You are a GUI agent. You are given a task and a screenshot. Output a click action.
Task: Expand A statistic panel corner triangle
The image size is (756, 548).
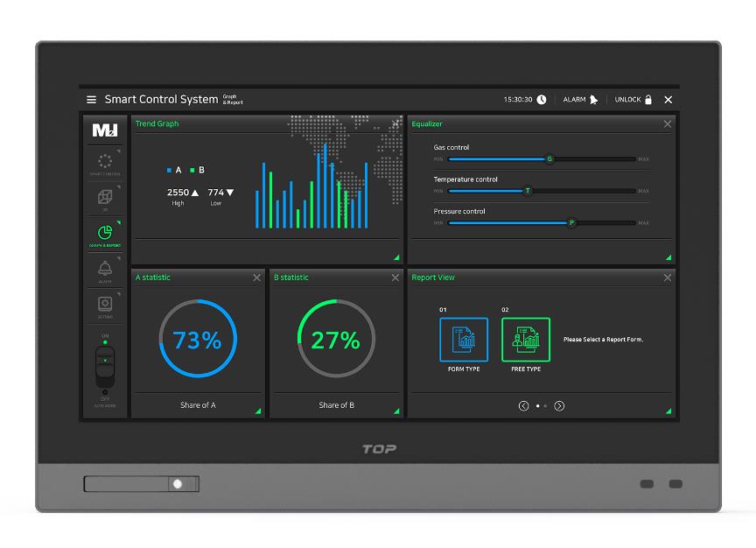tap(258, 411)
